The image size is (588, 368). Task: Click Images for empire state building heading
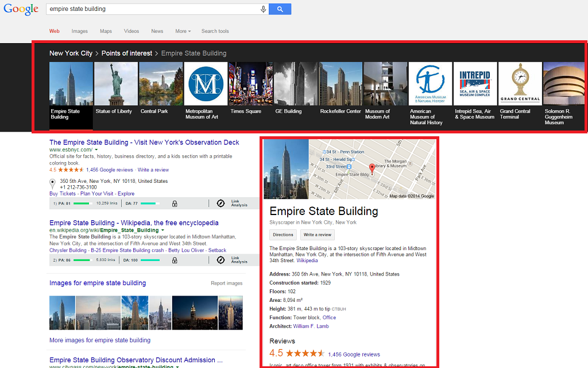pyautogui.click(x=98, y=283)
